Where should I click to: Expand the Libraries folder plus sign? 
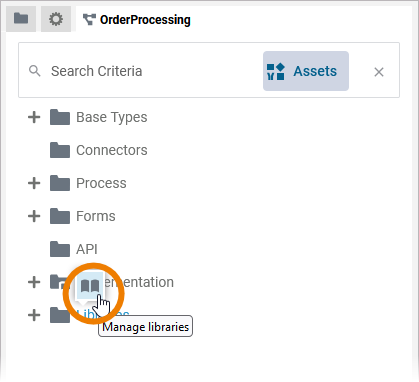[x=34, y=315]
